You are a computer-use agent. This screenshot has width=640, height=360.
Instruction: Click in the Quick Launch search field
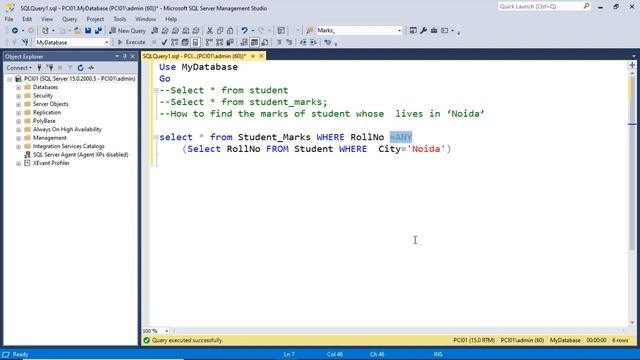pos(540,6)
